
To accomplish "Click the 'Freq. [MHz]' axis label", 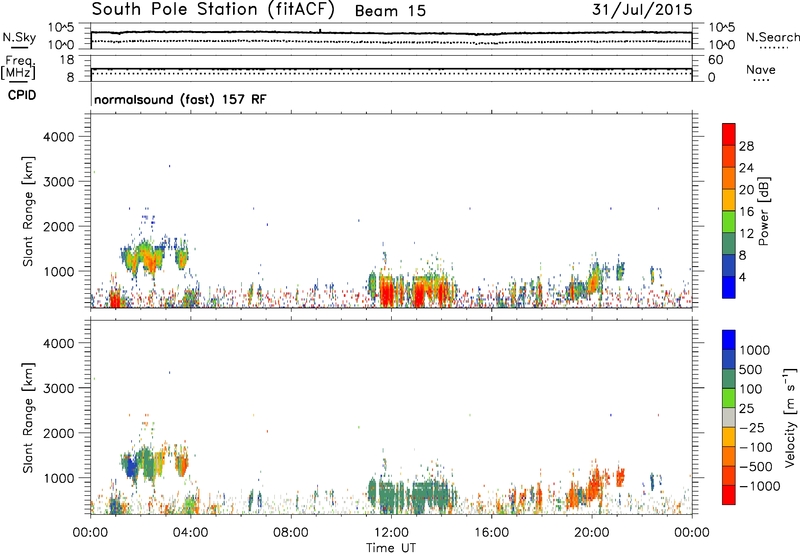I will (x=18, y=67).
